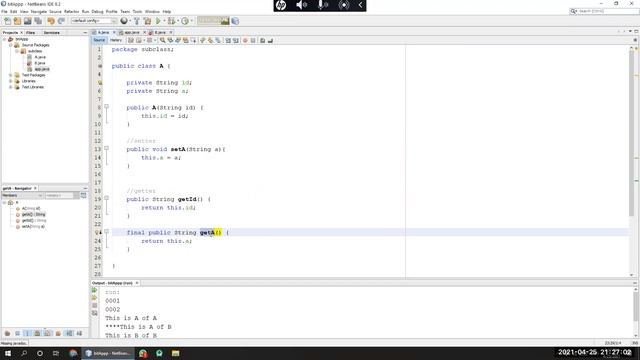The image size is (640, 360).
Task: Open the Members combo box in Navigator
Action: 22,196
